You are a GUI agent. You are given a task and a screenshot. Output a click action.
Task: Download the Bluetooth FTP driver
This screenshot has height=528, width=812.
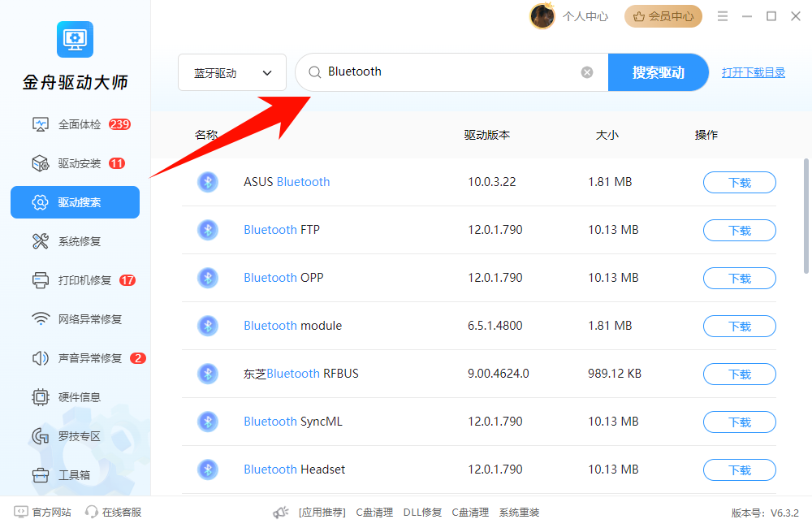(x=740, y=230)
